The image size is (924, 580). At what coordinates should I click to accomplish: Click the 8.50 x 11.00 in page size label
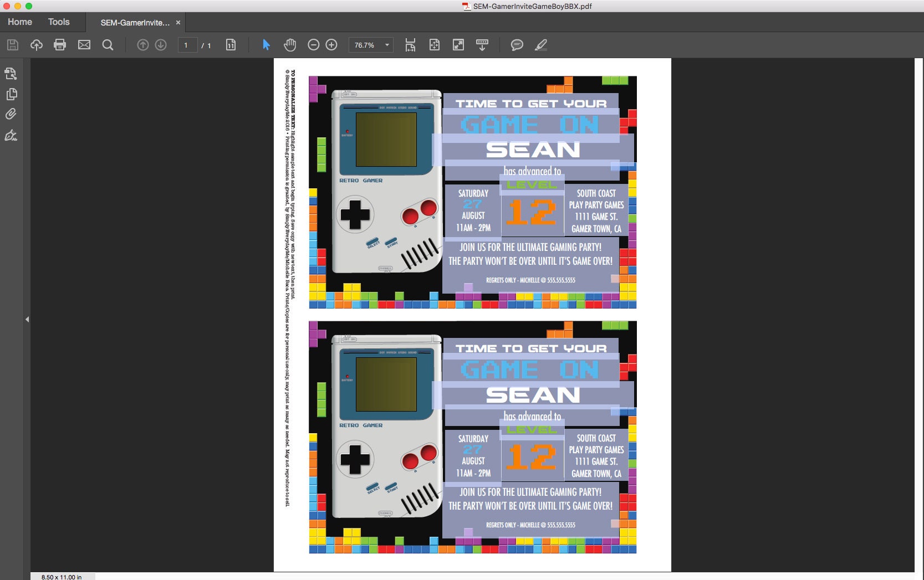(x=62, y=577)
